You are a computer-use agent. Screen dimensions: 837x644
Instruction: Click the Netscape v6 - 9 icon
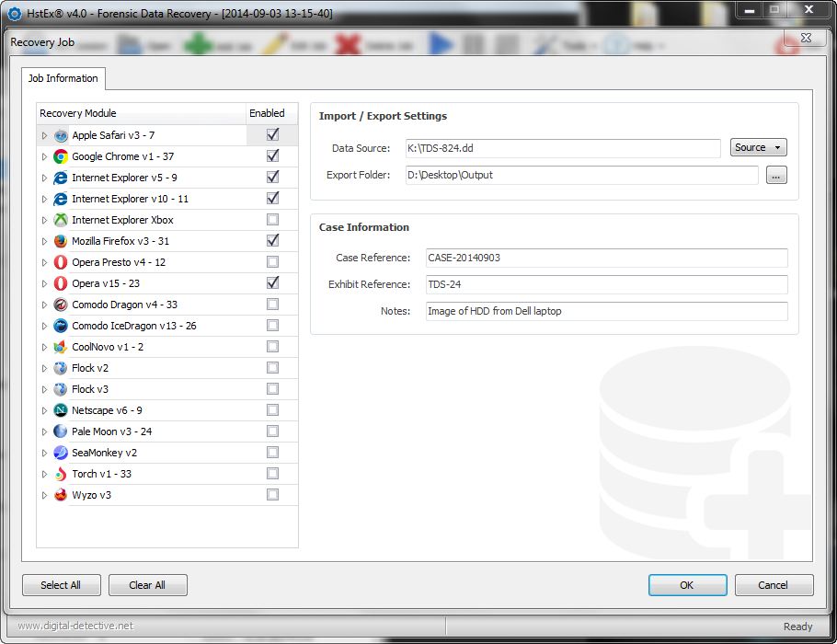pos(61,410)
